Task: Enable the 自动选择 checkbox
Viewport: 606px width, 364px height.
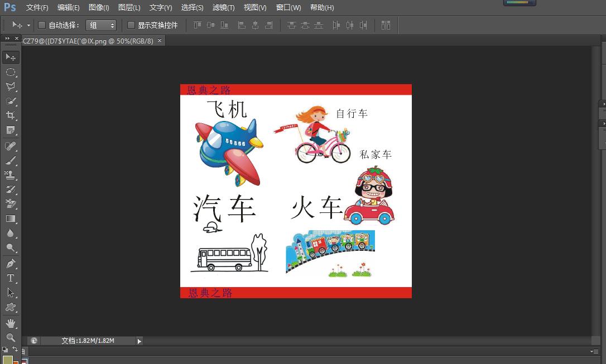Action: click(42, 25)
